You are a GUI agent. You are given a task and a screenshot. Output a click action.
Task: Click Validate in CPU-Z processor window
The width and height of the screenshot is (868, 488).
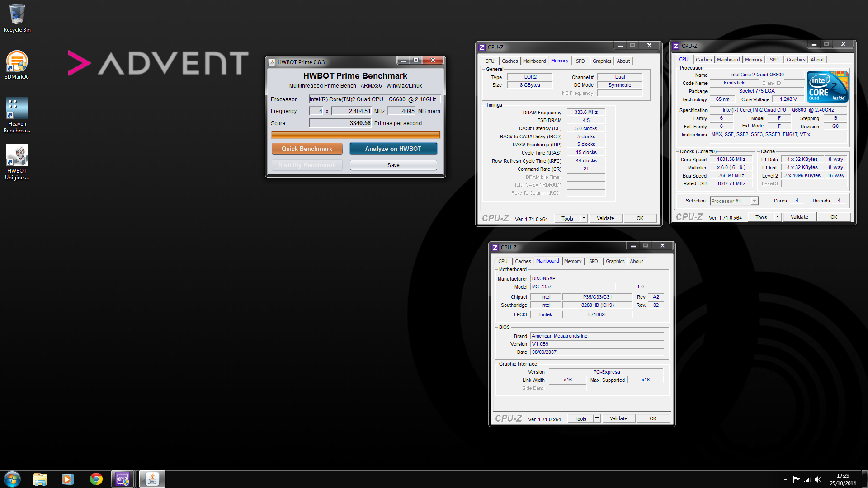(x=799, y=217)
